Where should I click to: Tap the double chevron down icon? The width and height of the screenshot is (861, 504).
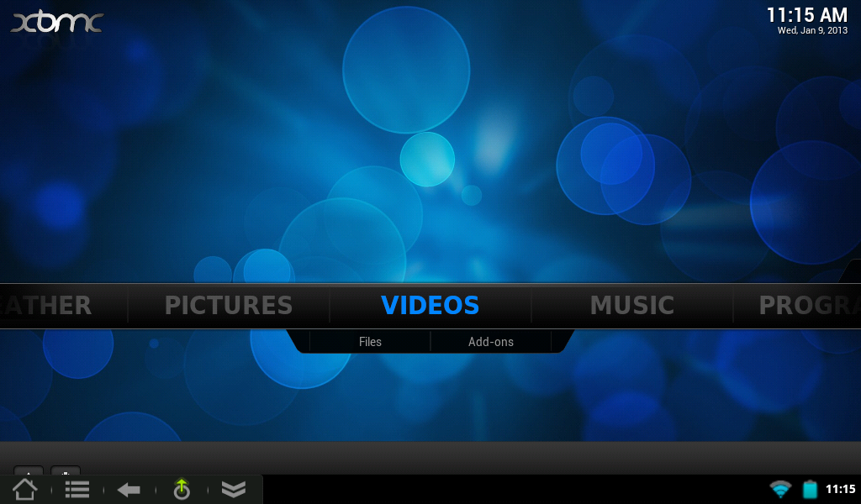(x=233, y=489)
